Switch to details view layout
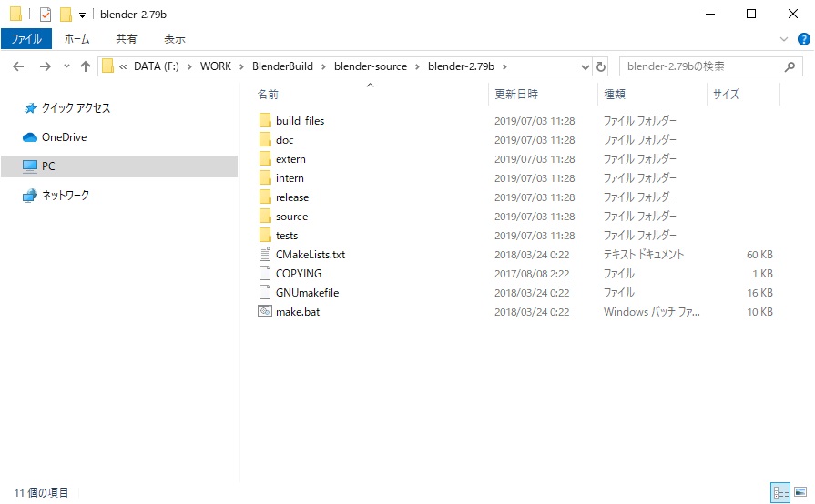This screenshot has width=815, height=504. click(780, 492)
